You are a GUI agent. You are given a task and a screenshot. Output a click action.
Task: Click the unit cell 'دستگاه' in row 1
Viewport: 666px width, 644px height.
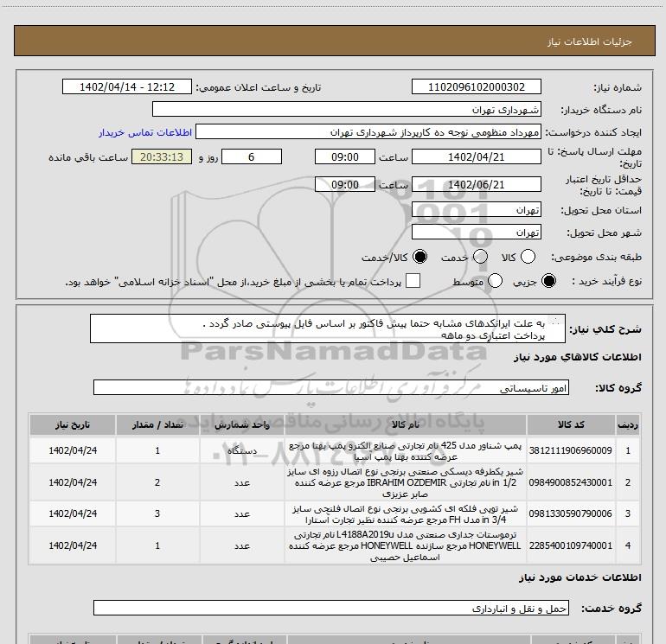242,451
